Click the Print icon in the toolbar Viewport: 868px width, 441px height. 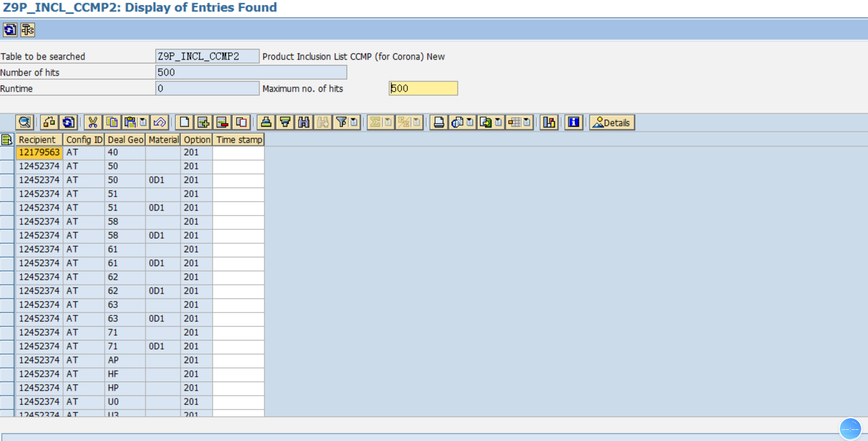pyautogui.click(x=439, y=123)
